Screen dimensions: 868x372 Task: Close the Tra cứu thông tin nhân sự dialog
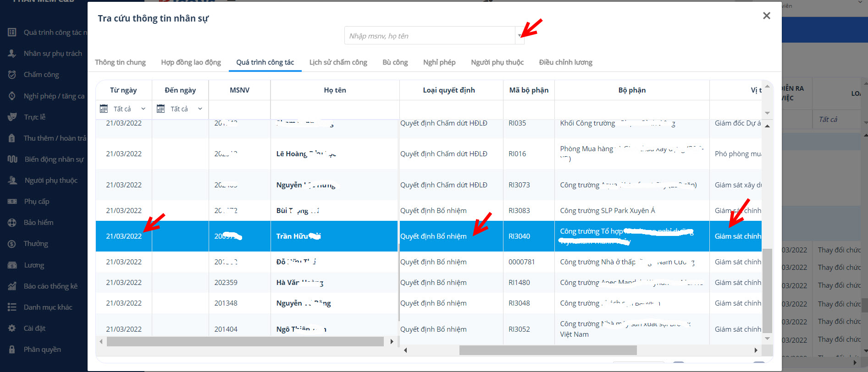click(x=766, y=16)
